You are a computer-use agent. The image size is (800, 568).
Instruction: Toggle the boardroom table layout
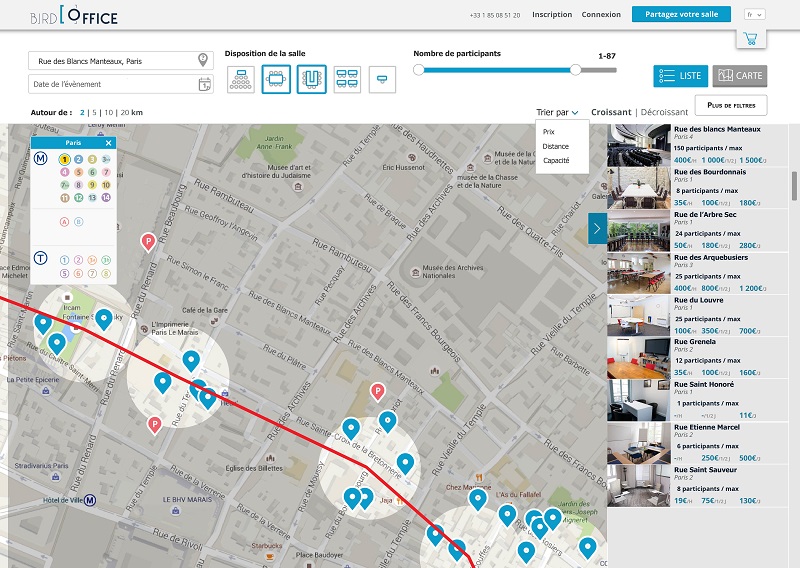click(x=276, y=79)
